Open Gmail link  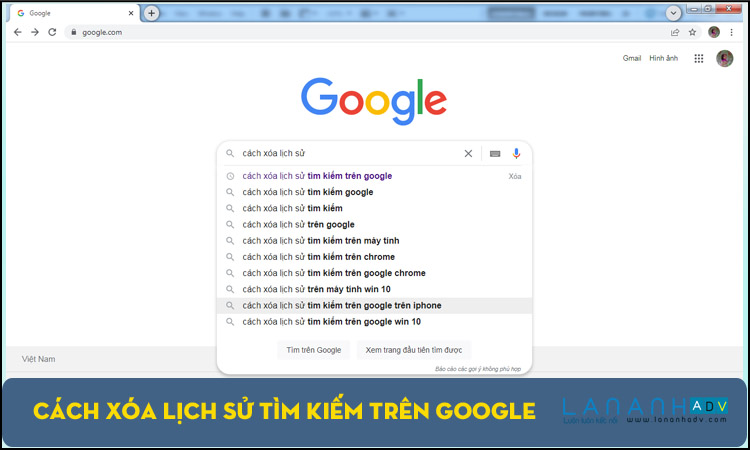coord(631,58)
